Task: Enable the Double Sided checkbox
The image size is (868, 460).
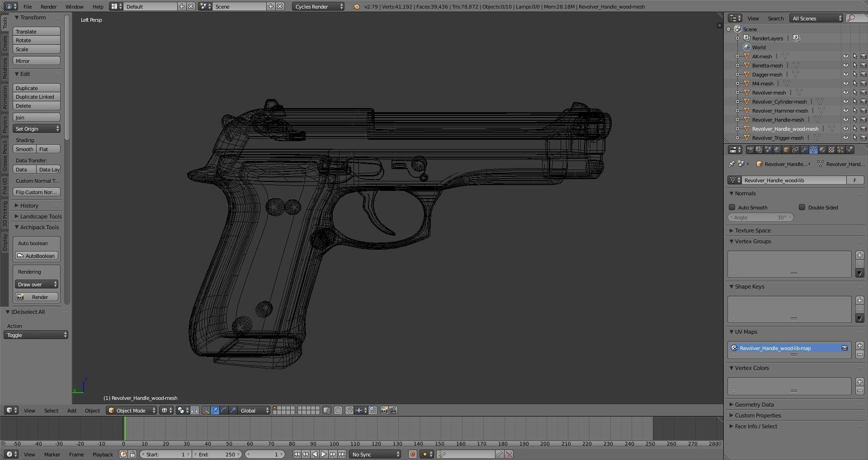Action: coord(802,207)
